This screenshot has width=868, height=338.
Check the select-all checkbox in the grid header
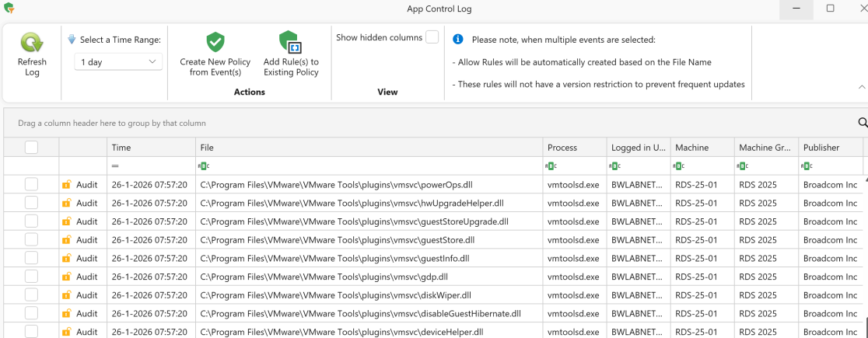pyautogui.click(x=32, y=147)
